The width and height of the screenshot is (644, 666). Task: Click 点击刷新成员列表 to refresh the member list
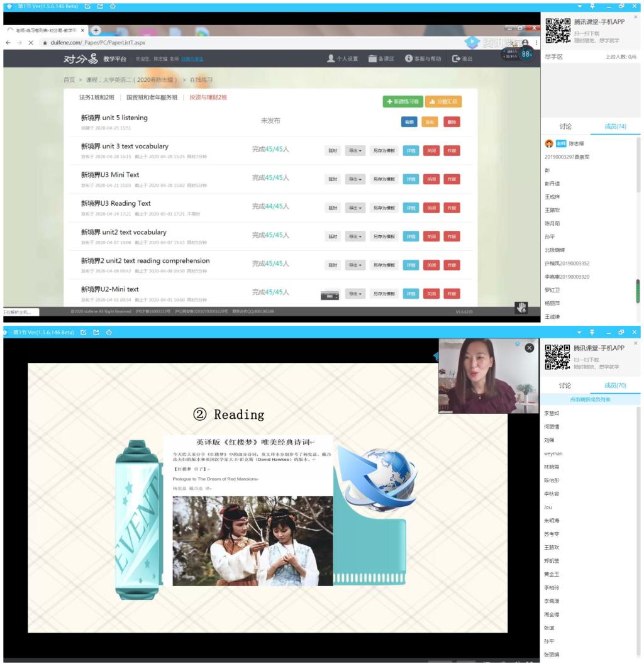589,399
